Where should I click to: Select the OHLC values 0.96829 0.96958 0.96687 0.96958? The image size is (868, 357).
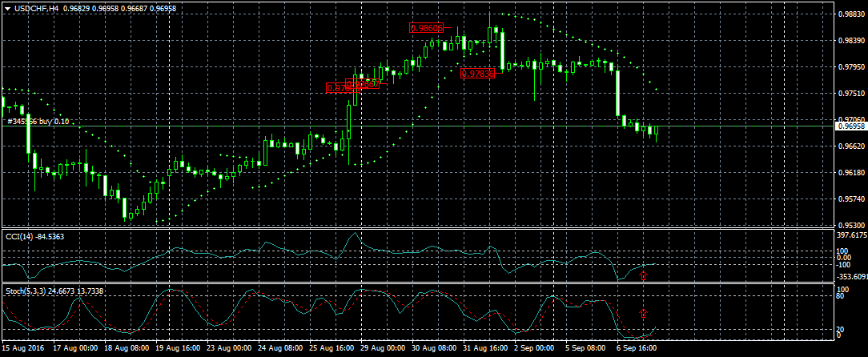coord(119,8)
